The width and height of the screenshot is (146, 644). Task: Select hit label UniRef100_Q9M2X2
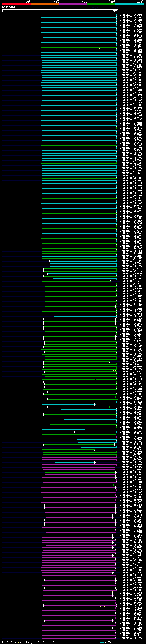[131, 85]
